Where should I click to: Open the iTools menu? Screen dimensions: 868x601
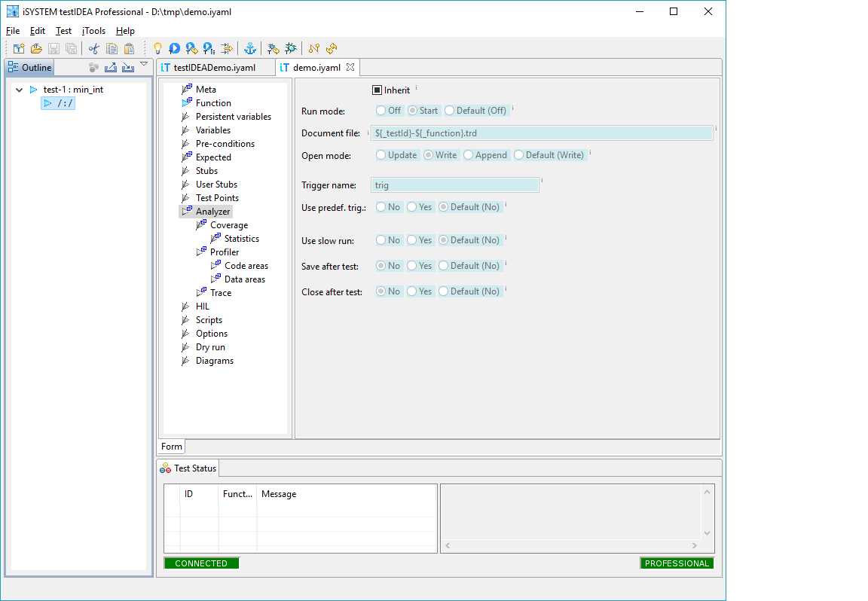click(93, 31)
